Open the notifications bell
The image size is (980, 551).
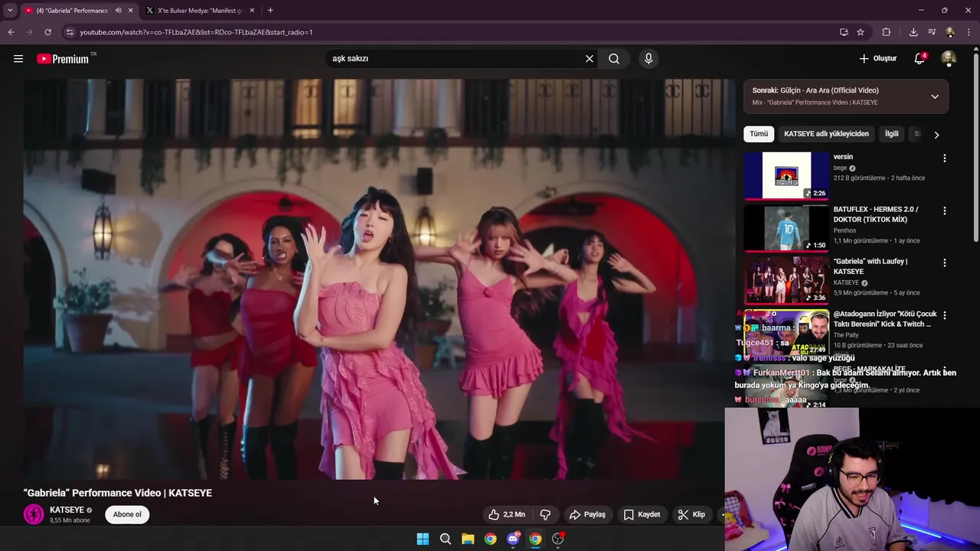(920, 59)
